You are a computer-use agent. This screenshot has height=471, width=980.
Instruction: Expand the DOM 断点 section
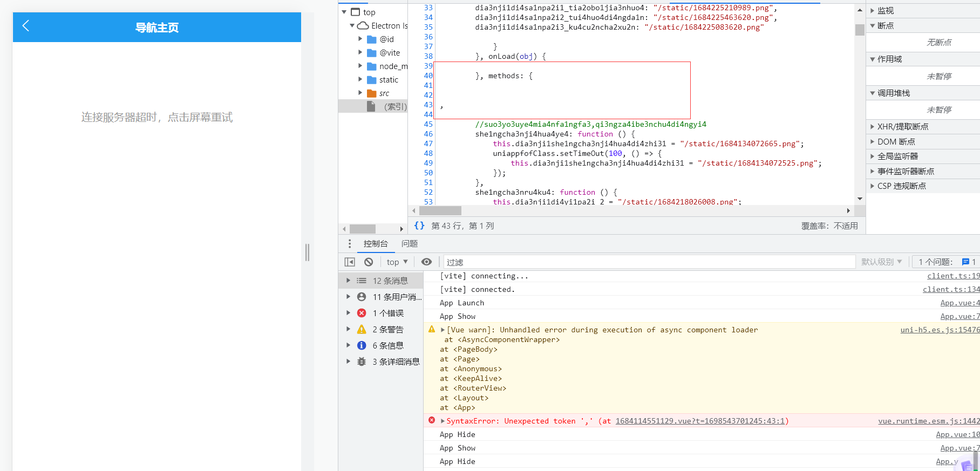873,141
